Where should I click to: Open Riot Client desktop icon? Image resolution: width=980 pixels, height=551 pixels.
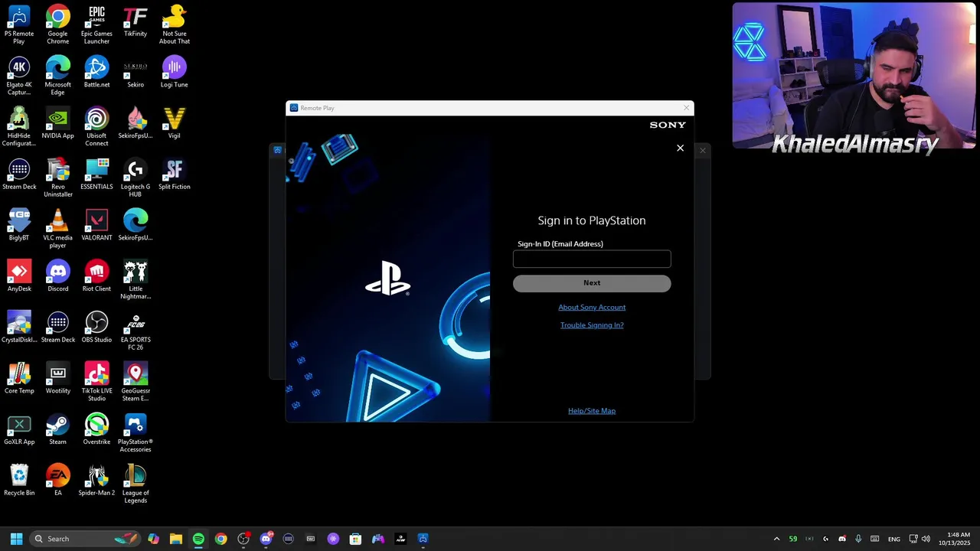point(96,277)
